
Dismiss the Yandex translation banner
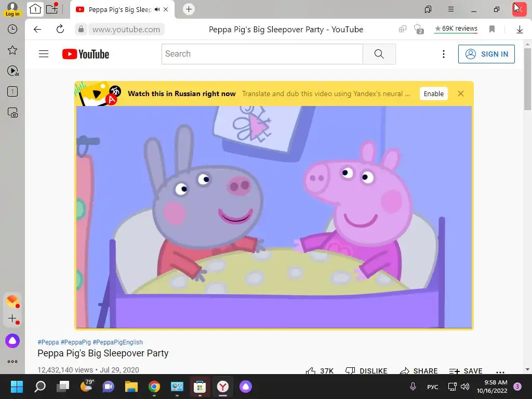tap(460, 94)
